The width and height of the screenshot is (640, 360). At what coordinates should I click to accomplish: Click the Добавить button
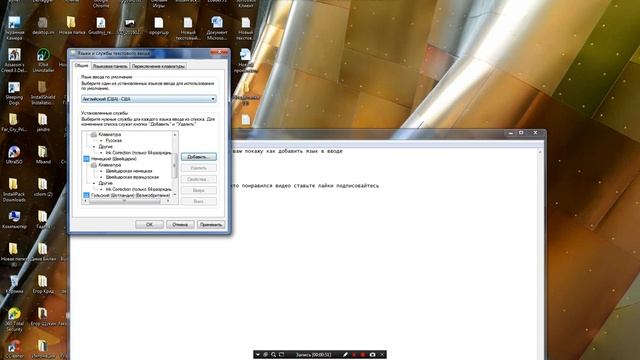[x=199, y=157]
